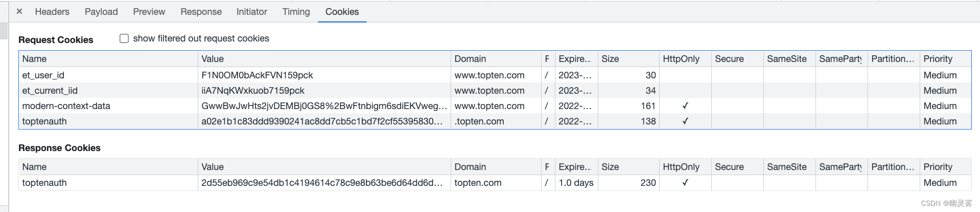Select the Initiator tab
The height and width of the screenshot is (212, 980).
pos(252,12)
